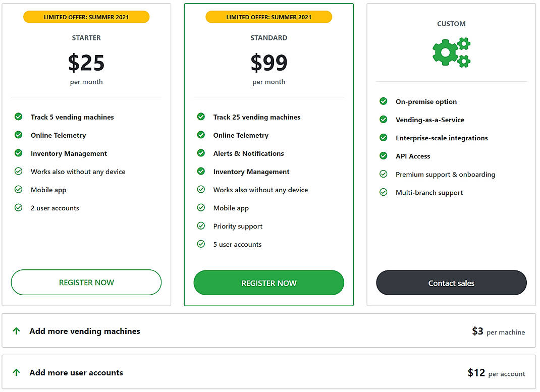Toggle the Priority support check in Standard
Image resolution: width=540 pixels, height=392 pixels.
click(x=201, y=226)
